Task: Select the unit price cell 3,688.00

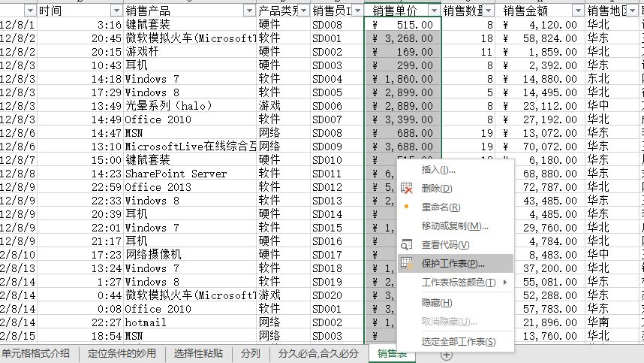Action: point(402,147)
